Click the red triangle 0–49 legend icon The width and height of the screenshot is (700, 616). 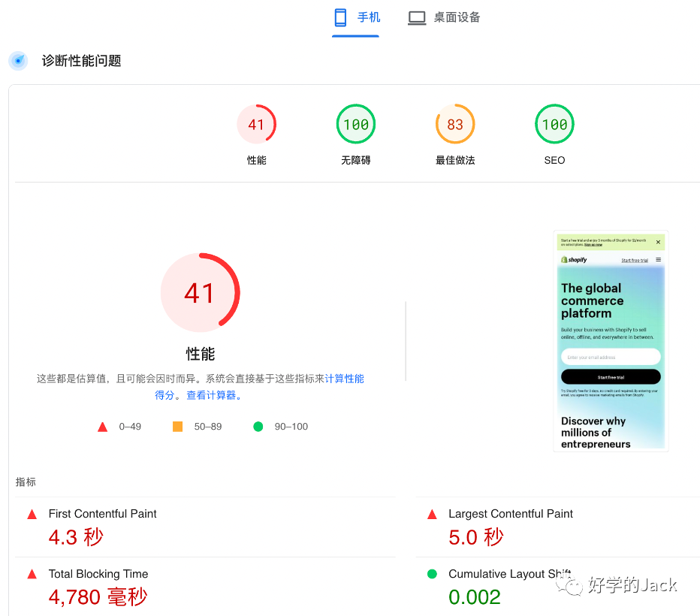[103, 427]
